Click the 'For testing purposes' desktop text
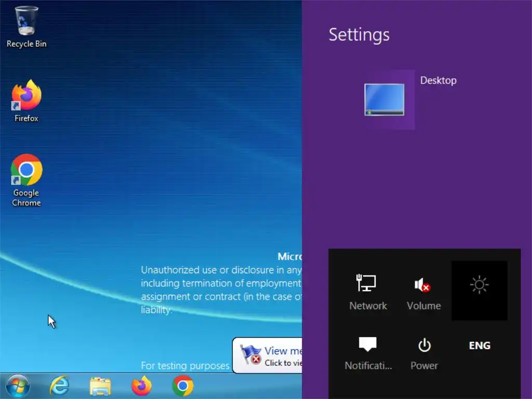 [185, 366]
